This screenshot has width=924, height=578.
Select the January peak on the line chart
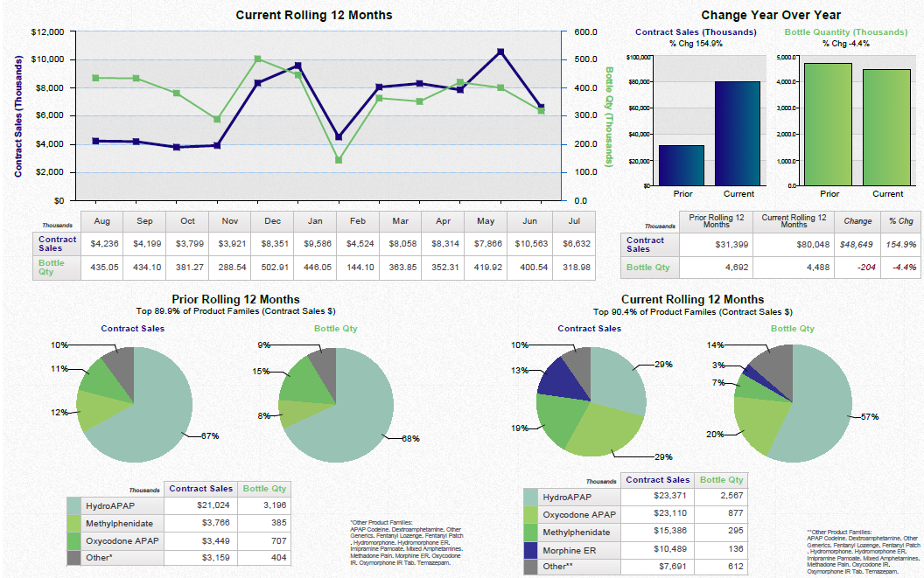tap(296, 65)
